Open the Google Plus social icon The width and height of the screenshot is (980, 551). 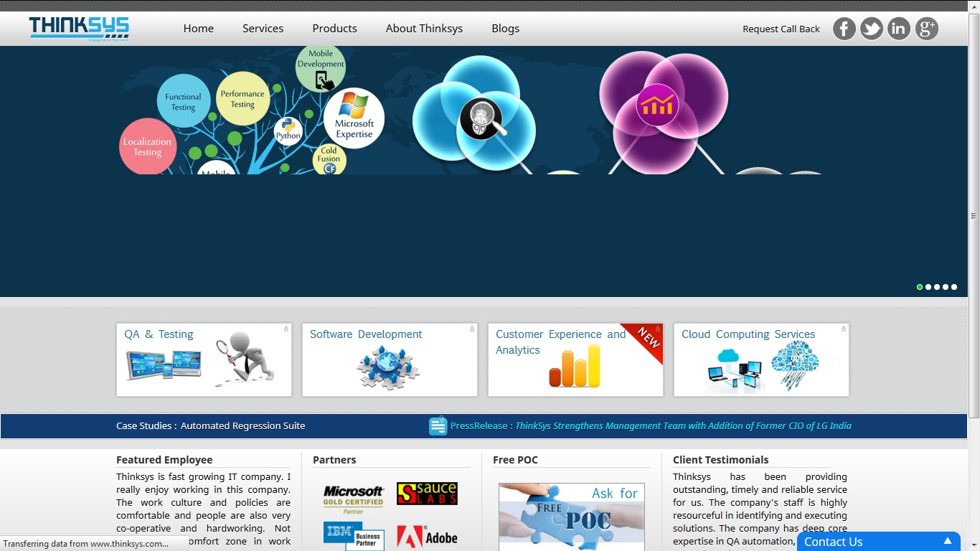click(927, 29)
